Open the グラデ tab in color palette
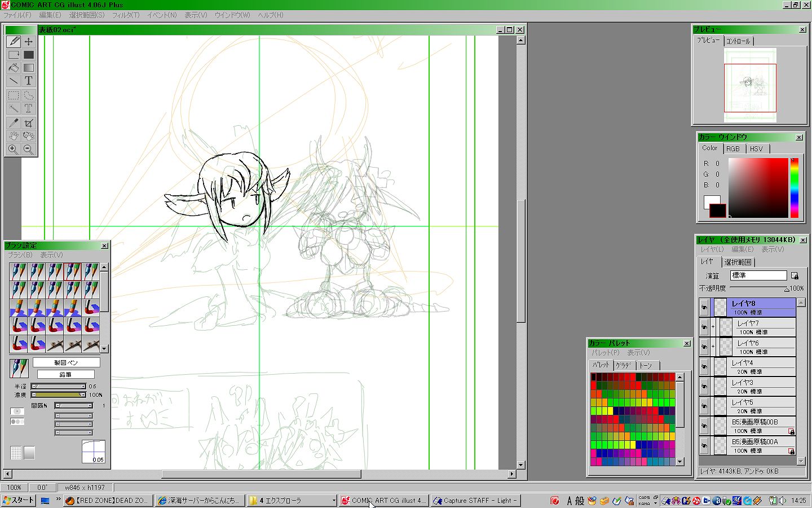 pyautogui.click(x=623, y=365)
